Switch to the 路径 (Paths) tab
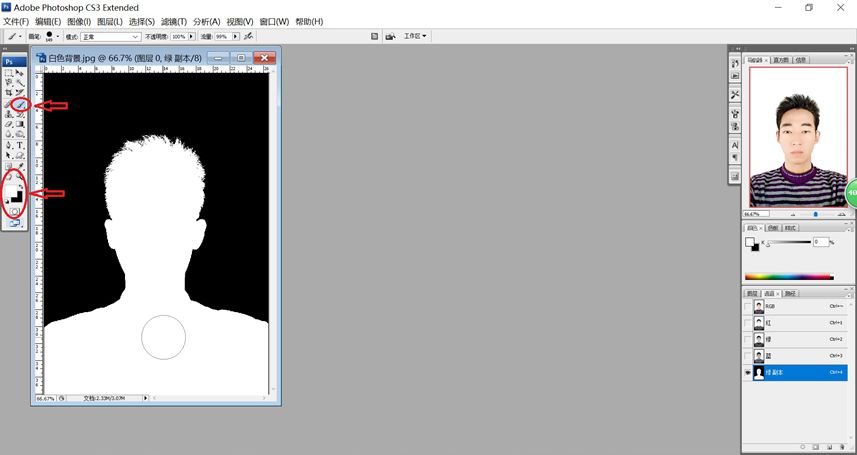This screenshot has height=455, width=857. [x=790, y=294]
